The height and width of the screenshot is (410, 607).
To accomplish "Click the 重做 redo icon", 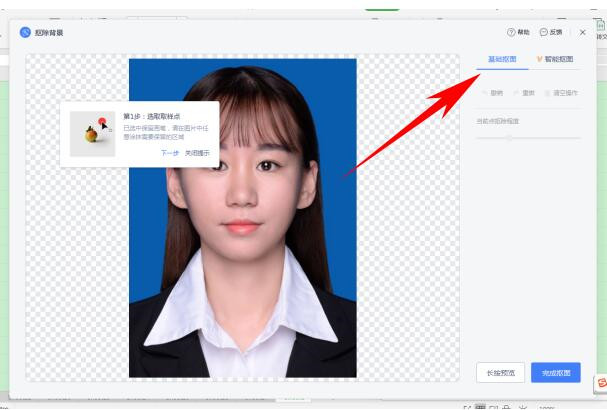I will click(x=514, y=93).
